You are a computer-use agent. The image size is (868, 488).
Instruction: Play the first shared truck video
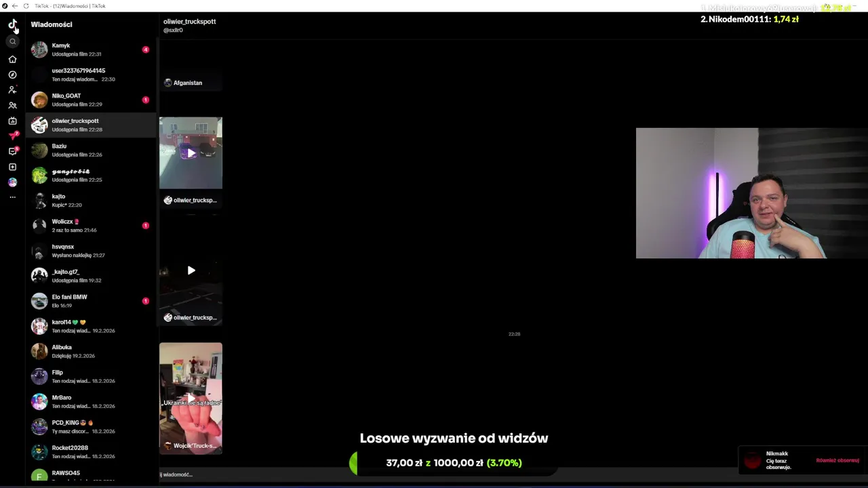pyautogui.click(x=191, y=153)
